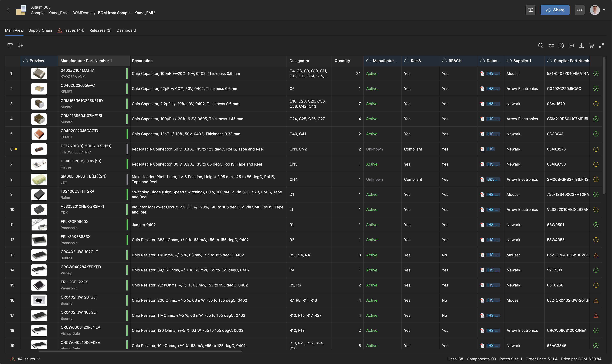Click the download export icon
The image size is (612, 364).
point(581,46)
